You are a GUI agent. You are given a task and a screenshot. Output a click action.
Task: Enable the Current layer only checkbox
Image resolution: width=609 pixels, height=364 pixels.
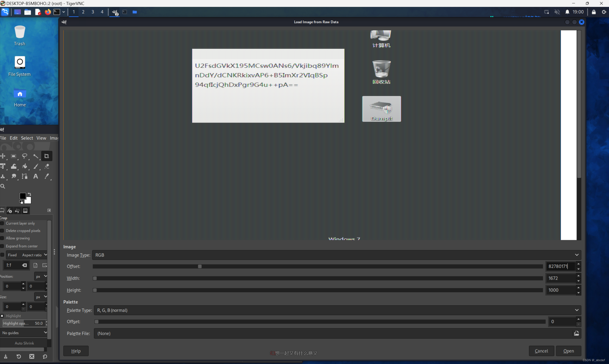tap(2, 223)
